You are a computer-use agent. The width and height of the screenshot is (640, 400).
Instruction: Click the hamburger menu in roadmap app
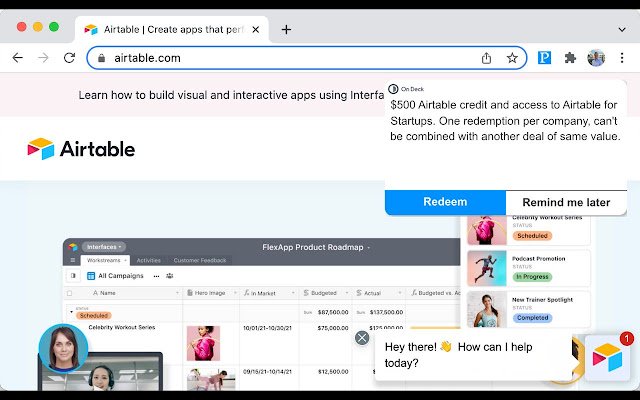73,260
